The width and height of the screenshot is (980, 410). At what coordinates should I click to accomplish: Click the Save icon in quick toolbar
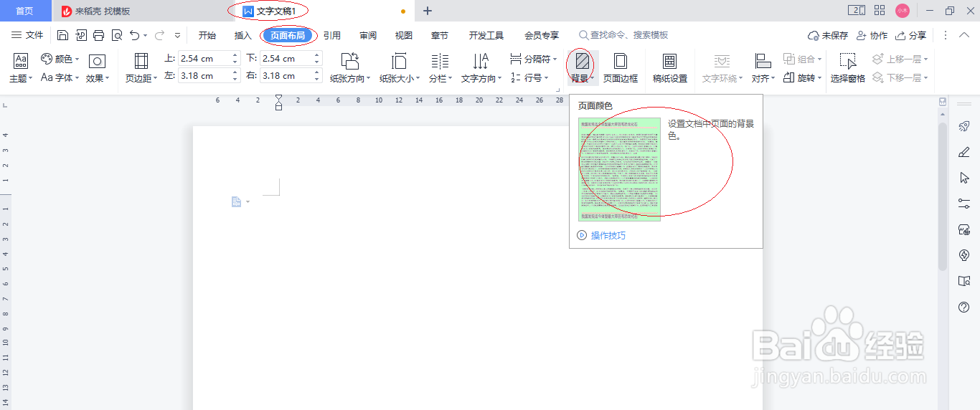tap(62, 35)
